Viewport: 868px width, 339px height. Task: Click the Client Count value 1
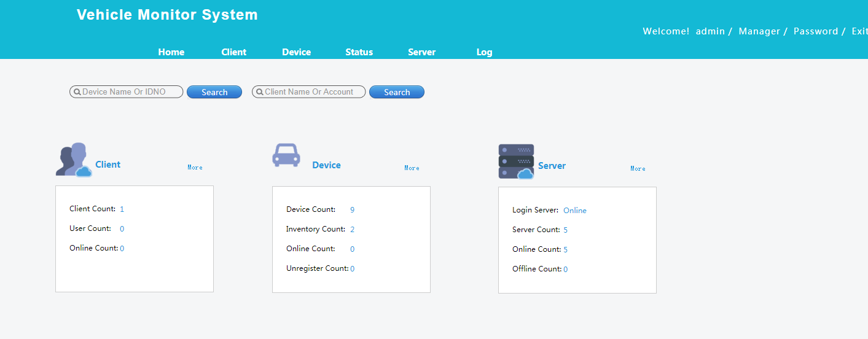122,209
